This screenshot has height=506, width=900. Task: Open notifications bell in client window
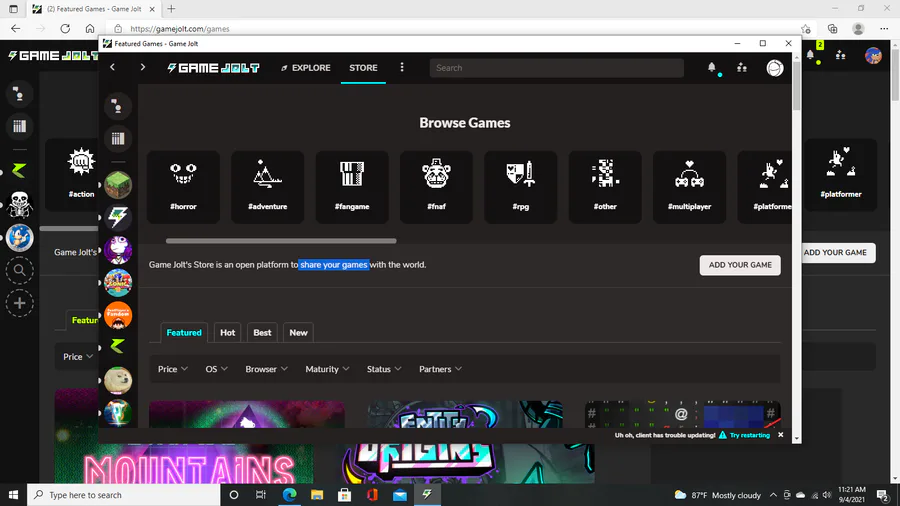tap(712, 68)
